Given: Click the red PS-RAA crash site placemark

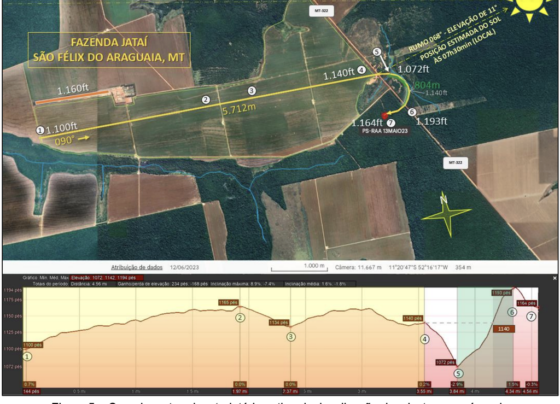Looking at the screenshot, I should coord(385,116).
